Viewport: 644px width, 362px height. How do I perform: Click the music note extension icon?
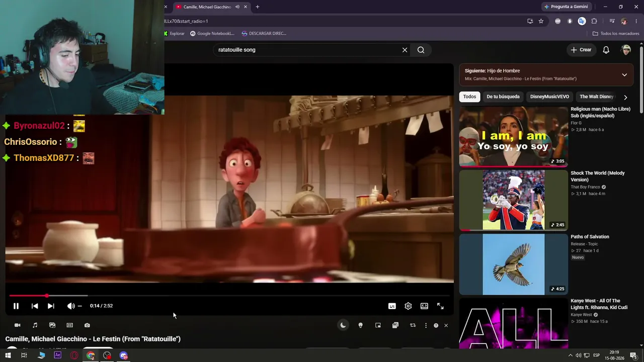point(35,325)
